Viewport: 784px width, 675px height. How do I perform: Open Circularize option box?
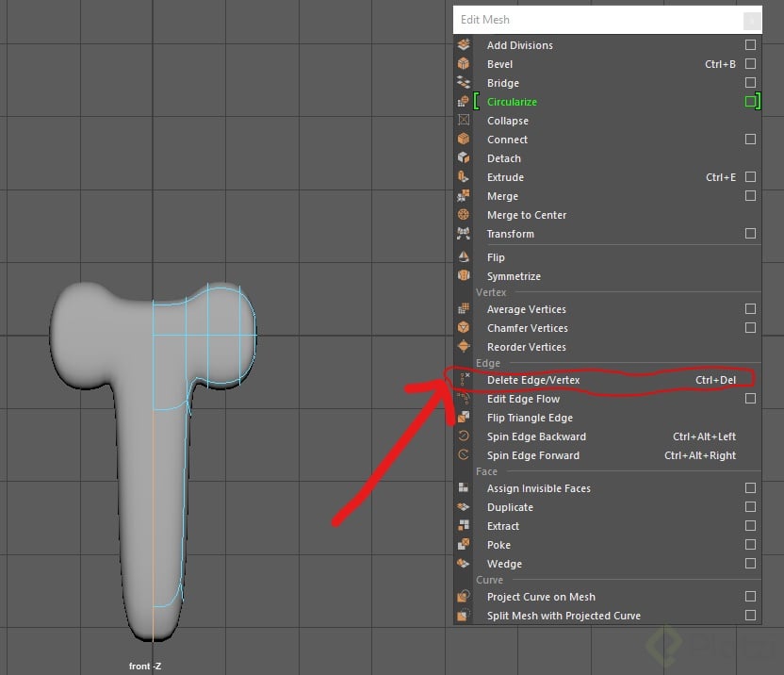coord(750,102)
